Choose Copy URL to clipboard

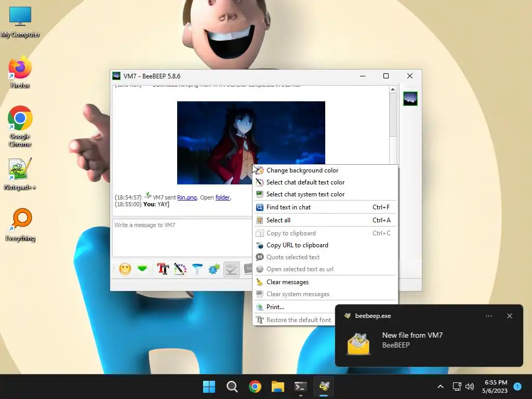click(x=325, y=245)
